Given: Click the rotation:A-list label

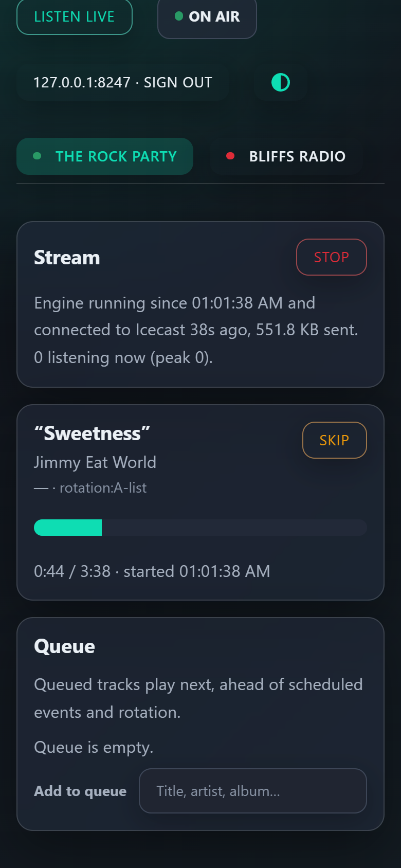Looking at the screenshot, I should coord(103,488).
